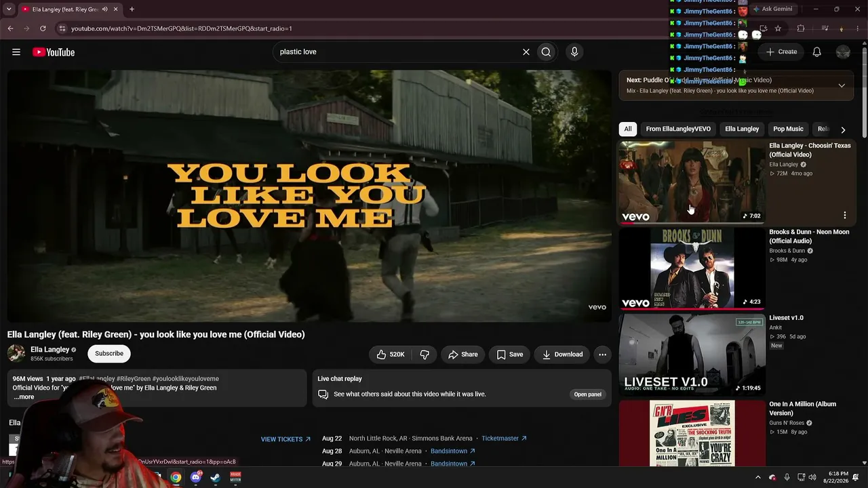868x488 pixels.
Task: Open the 'One In A Million (Album Version)' title
Action: (x=803, y=409)
